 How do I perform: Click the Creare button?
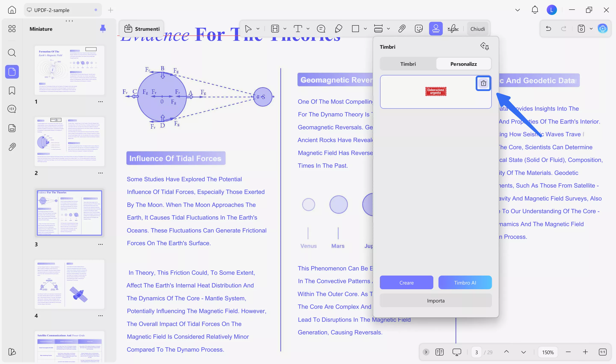(406, 283)
